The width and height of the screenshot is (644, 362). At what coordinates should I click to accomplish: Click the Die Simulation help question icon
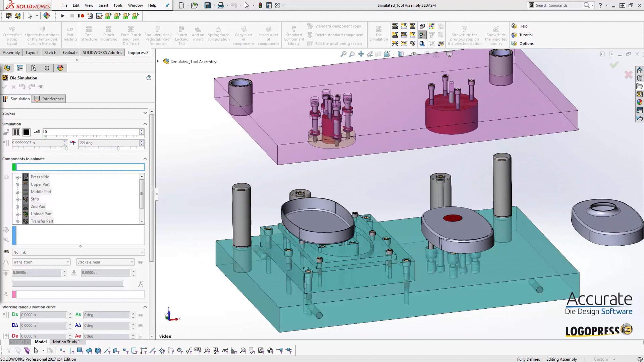(x=149, y=78)
